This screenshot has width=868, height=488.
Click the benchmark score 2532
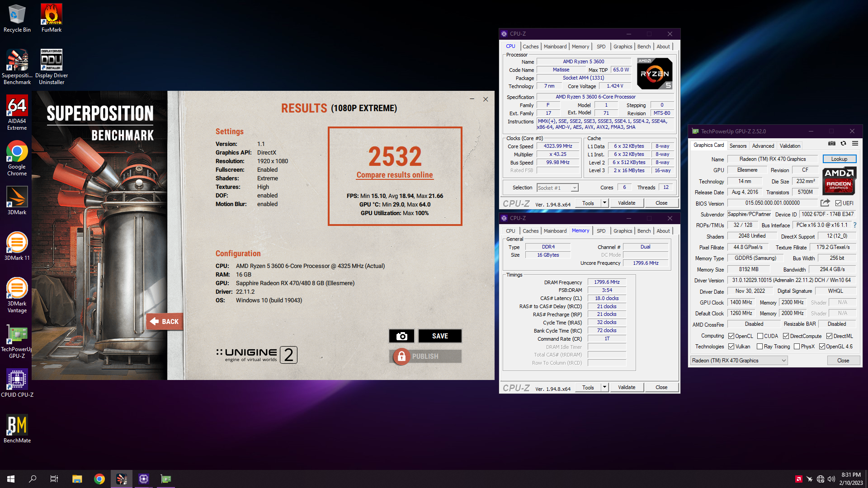395,156
